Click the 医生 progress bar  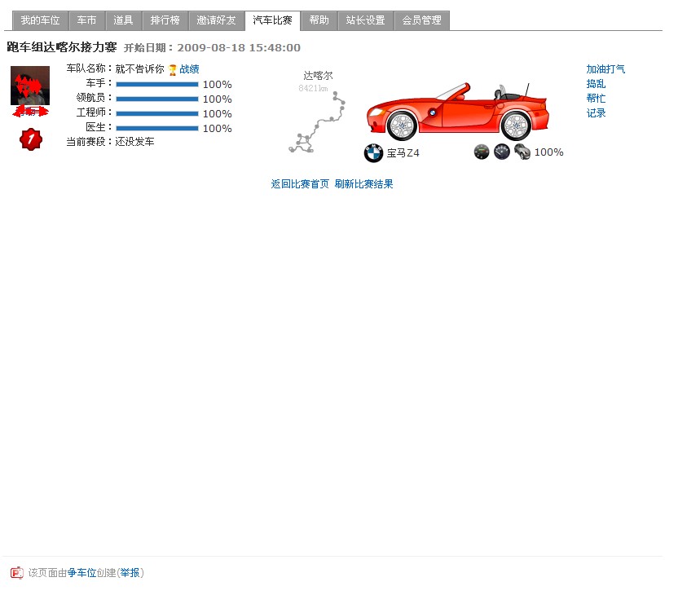click(x=157, y=128)
